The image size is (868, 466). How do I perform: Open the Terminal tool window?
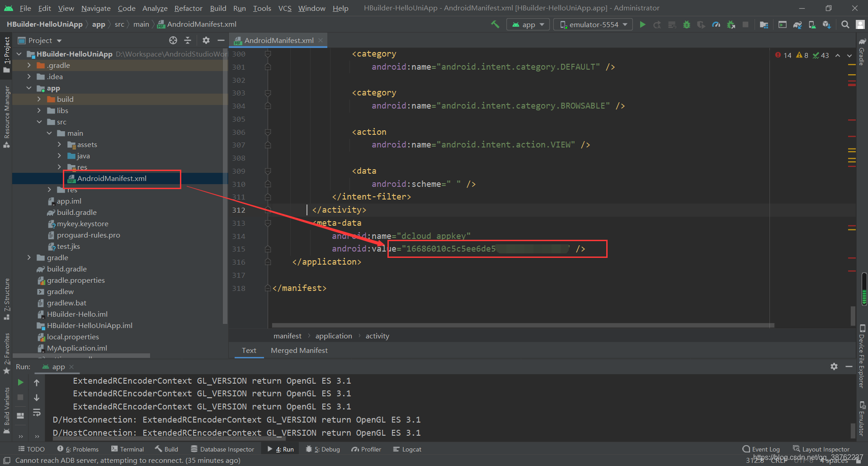127,449
